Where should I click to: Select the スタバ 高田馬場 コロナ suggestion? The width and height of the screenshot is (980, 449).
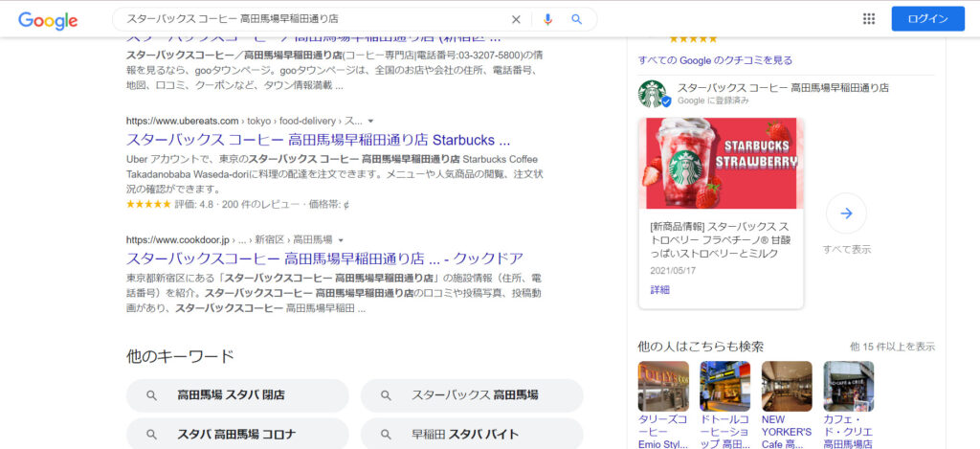pyautogui.click(x=237, y=434)
